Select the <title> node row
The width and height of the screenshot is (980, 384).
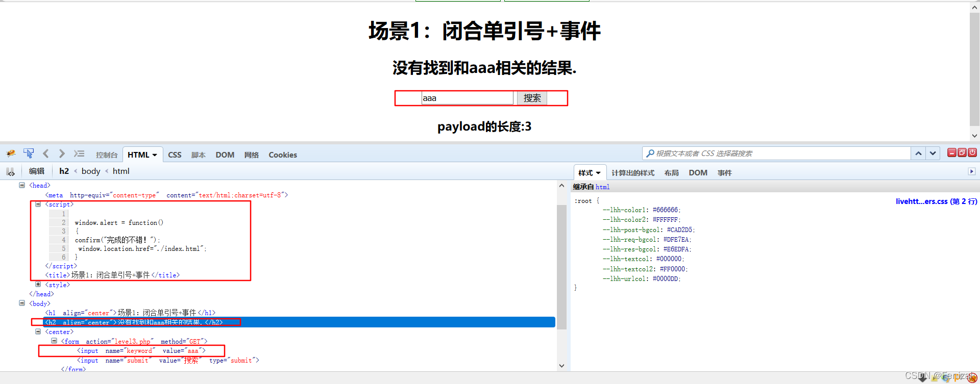pyautogui.click(x=112, y=275)
